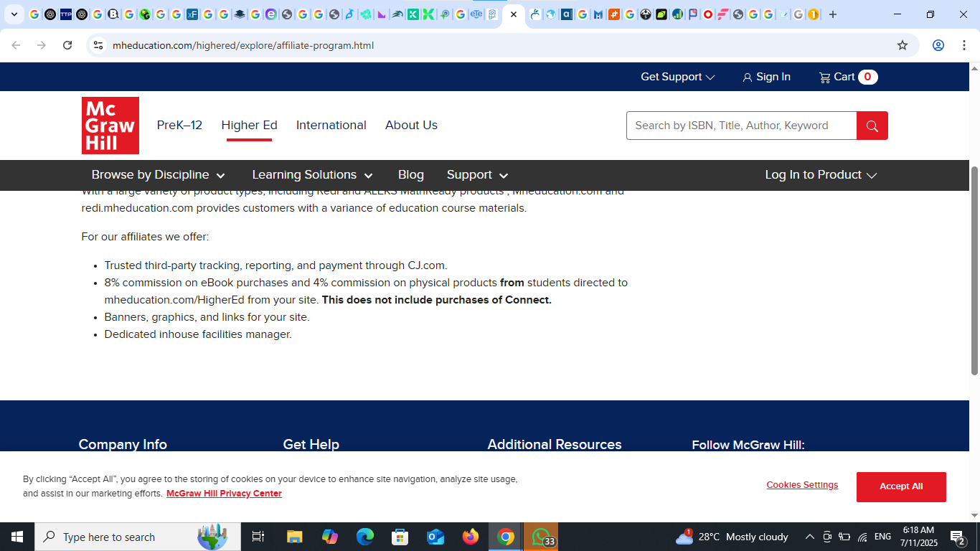Open a new tab with plus button
The image size is (980, 551).
tap(833, 14)
